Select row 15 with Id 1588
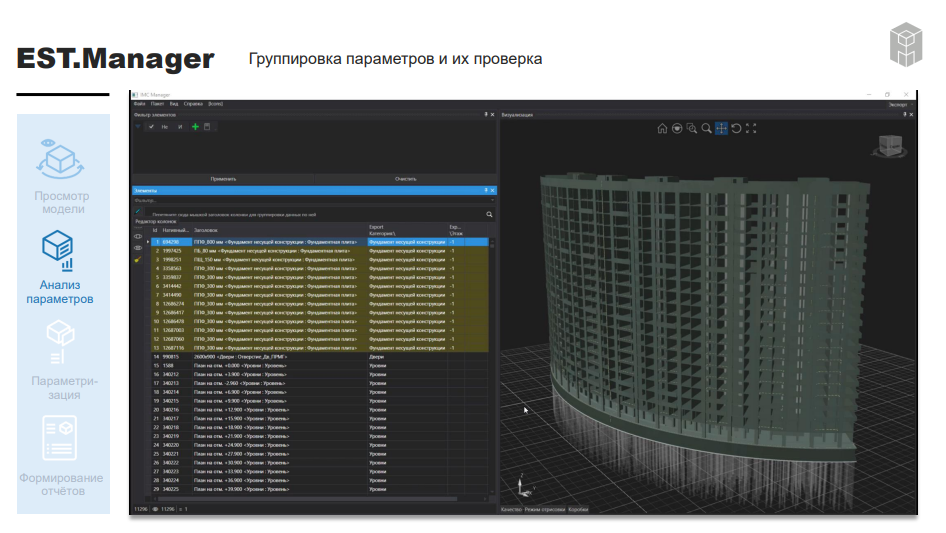The width and height of the screenshot is (946, 533). [x=320, y=365]
